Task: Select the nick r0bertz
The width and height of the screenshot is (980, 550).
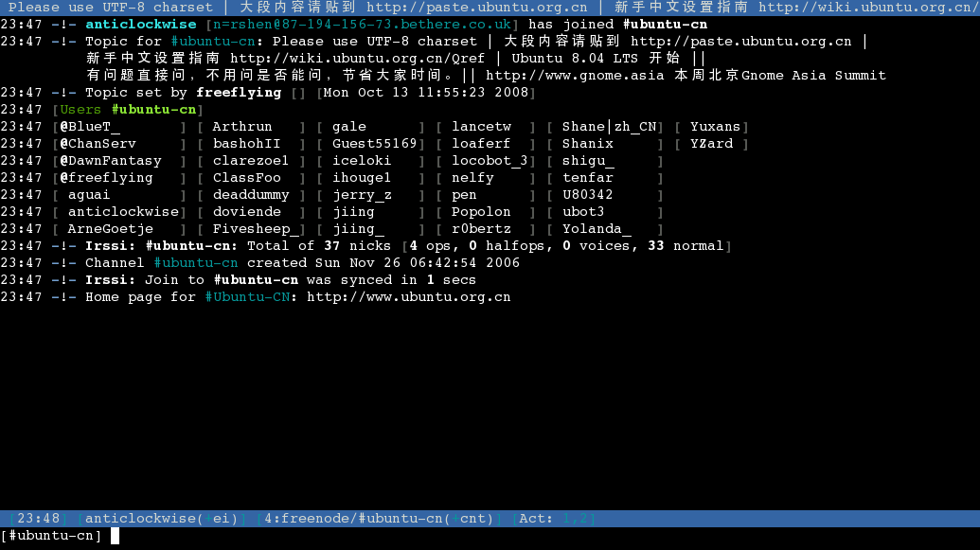Action: 481,229
